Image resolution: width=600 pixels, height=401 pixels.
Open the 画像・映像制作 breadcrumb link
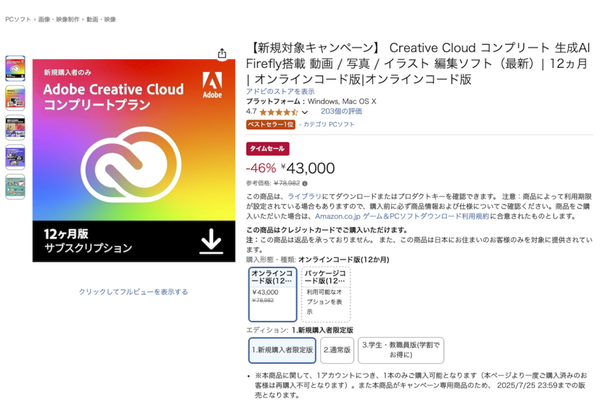pos(59,20)
